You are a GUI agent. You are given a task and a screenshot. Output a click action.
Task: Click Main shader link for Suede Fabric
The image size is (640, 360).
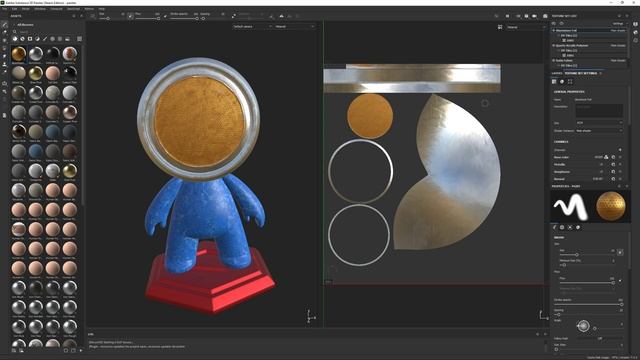point(618,60)
